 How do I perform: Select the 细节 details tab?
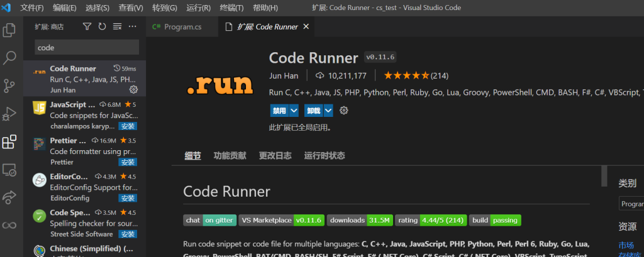pos(192,156)
